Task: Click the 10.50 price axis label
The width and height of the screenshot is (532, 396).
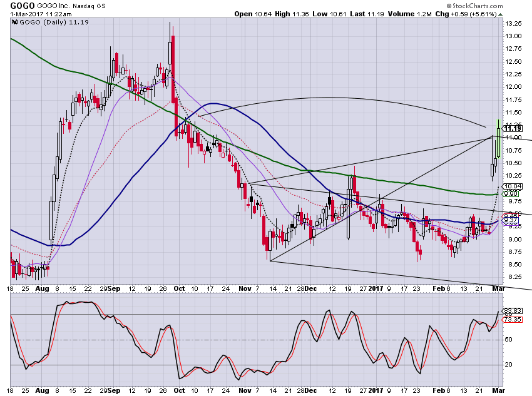Action: point(514,163)
